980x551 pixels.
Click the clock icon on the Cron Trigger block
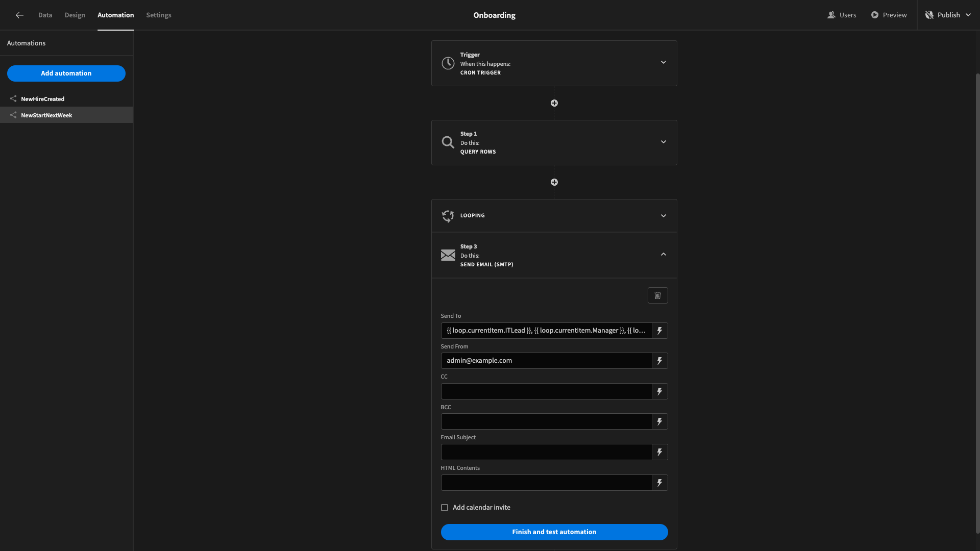click(x=448, y=63)
